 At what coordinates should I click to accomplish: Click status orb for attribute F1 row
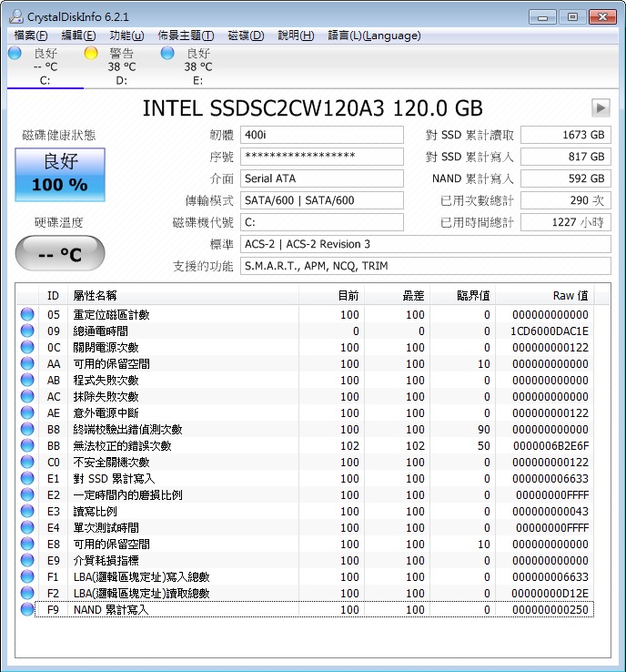pos(27,576)
